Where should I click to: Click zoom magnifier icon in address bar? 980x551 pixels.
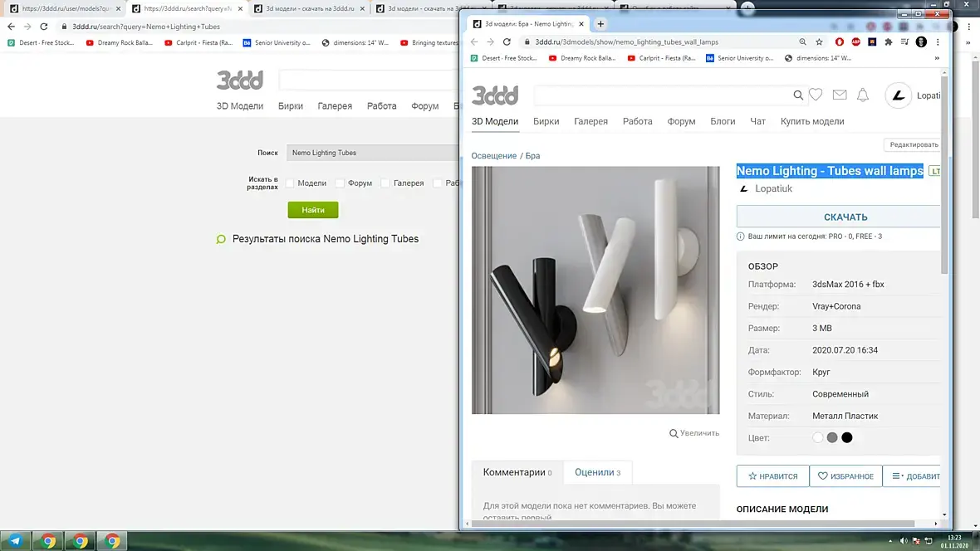coord(802,41)
